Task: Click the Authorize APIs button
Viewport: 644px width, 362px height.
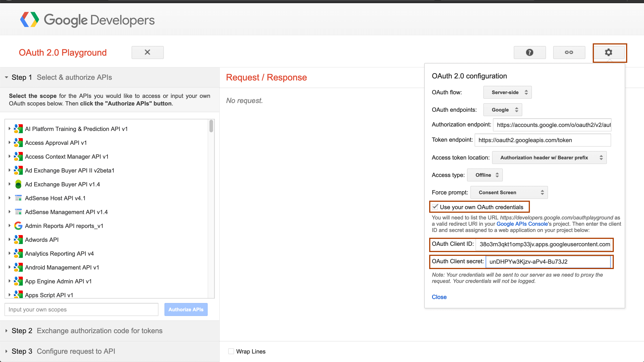Action: click(185, 309)
